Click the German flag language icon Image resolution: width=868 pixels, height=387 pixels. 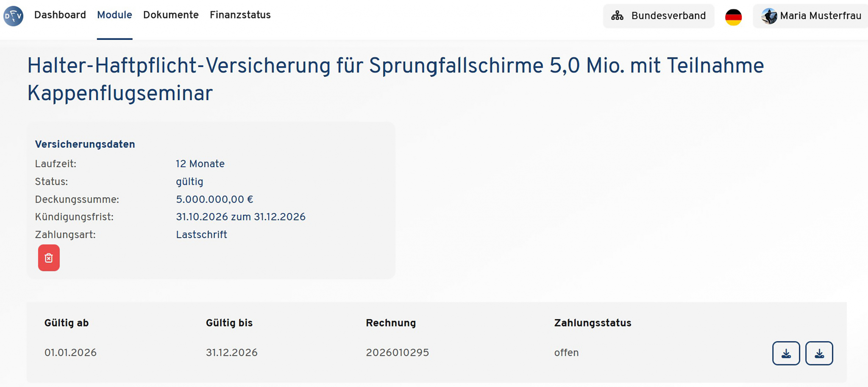[733, 17]
